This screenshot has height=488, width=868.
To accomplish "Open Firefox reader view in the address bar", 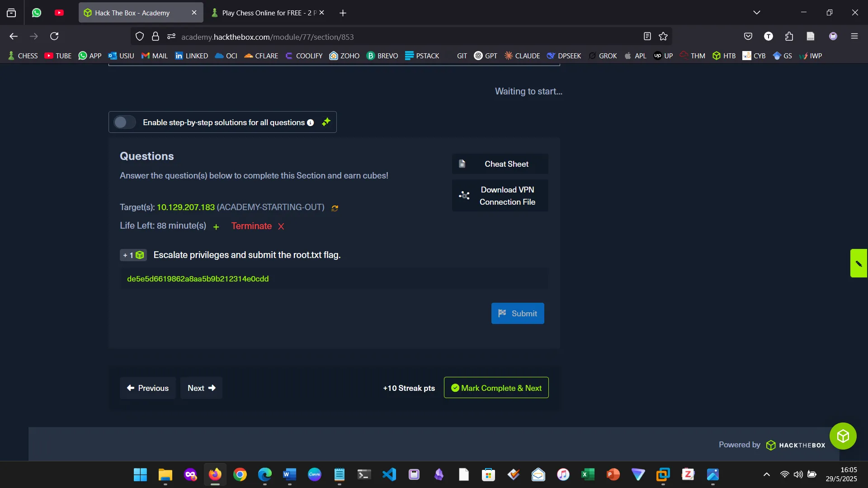I will click(647, 36).
